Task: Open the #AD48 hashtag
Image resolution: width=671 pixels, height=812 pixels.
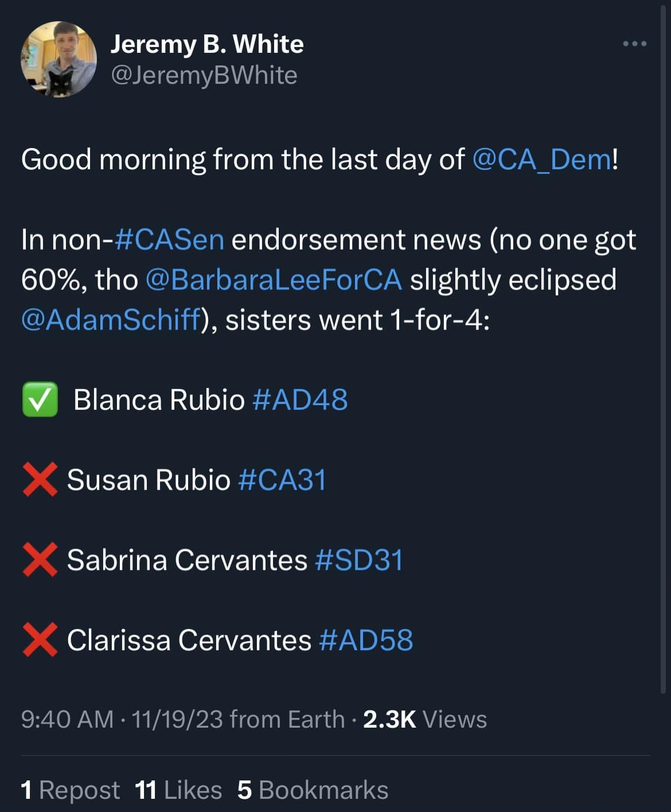Action: [x=302, y=399]
